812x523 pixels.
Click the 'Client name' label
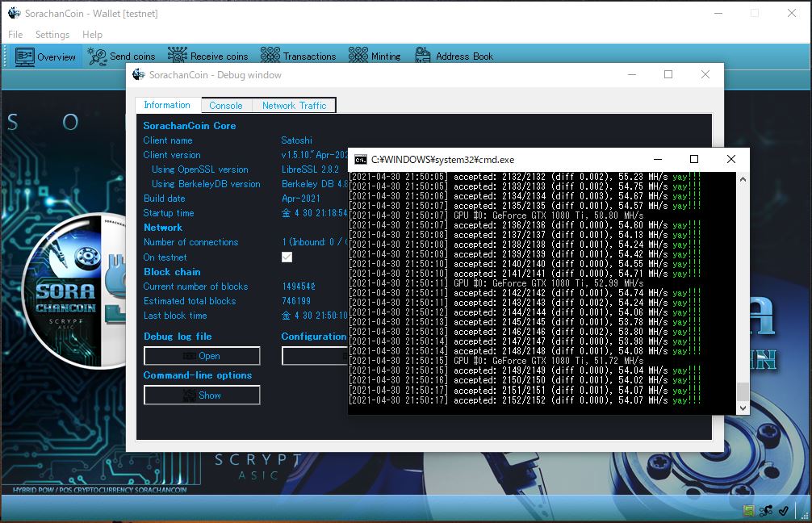168,140
